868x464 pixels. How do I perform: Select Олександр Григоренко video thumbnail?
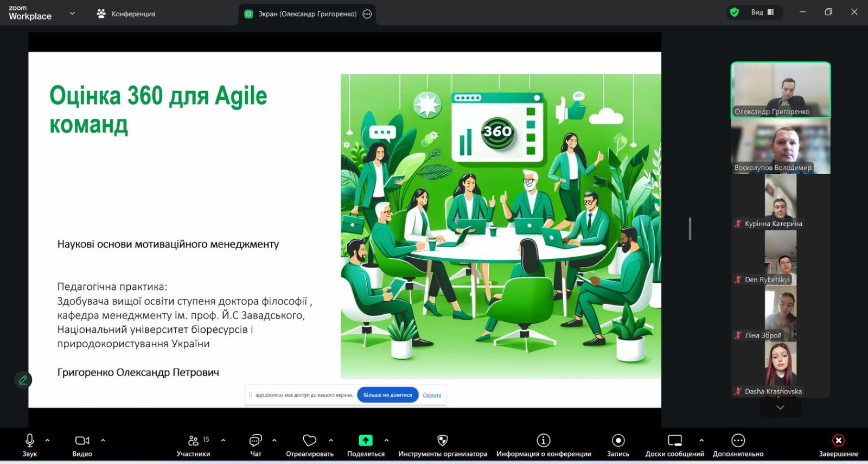click(x=781, y=90)
